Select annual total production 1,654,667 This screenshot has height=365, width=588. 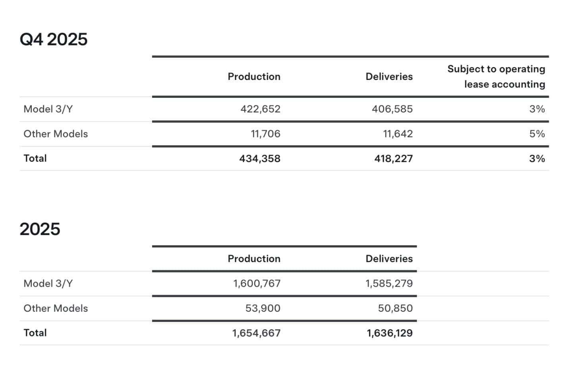pos(256,333)
